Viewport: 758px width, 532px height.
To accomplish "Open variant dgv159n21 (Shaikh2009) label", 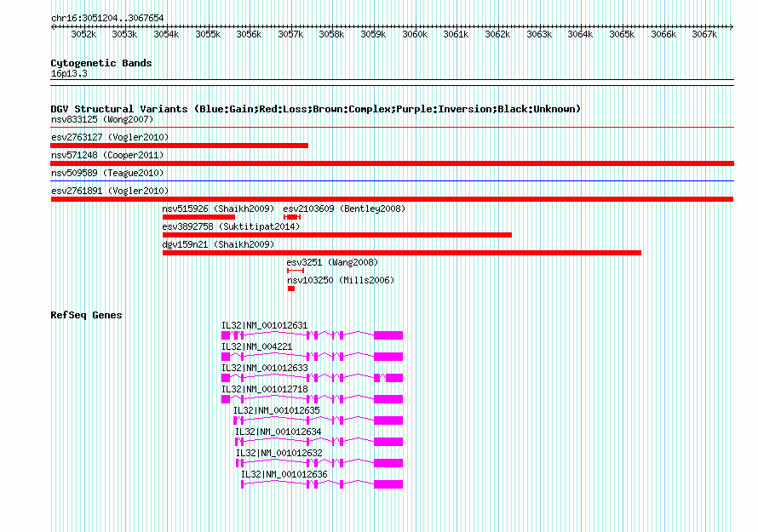I will pos(218,244).
